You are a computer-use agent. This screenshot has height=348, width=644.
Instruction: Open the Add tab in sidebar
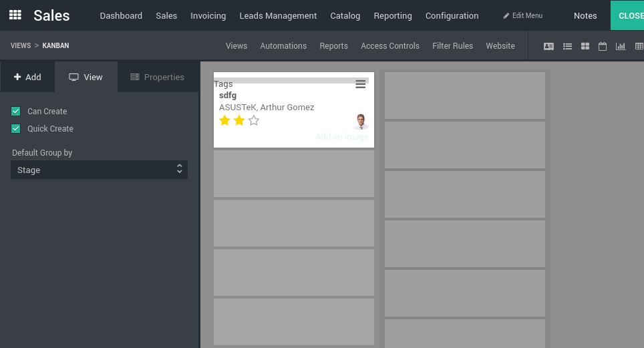pyautogui.click(x=27, y=77)
